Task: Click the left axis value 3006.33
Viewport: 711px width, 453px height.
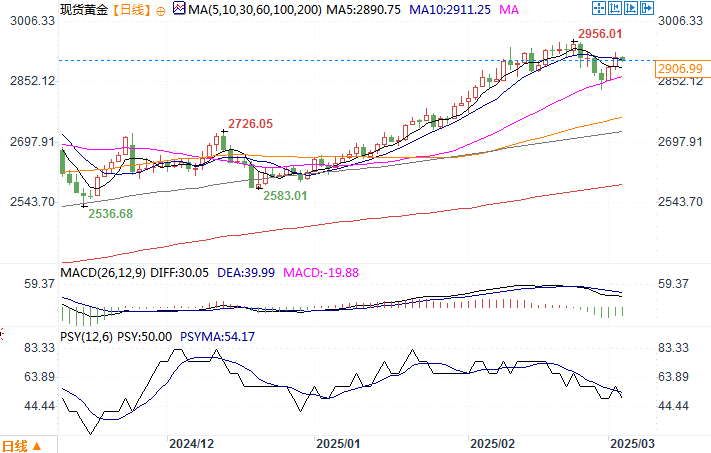Action: point(32,21)
